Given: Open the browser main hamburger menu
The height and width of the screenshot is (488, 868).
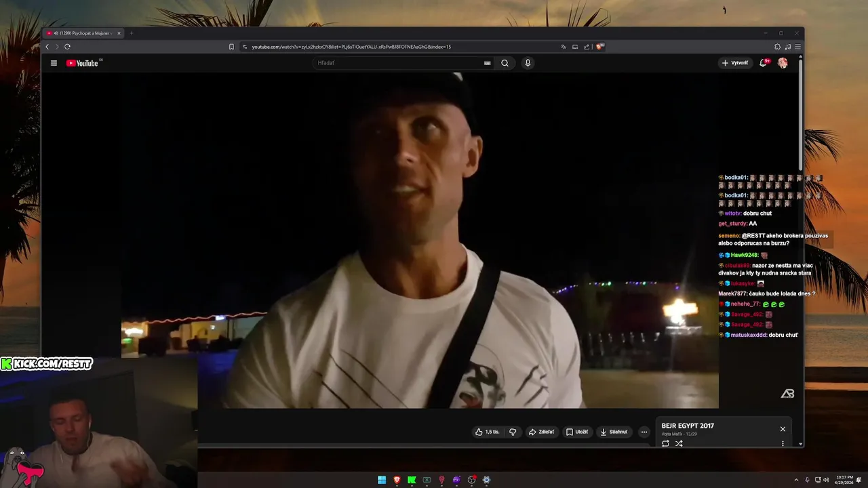Looking at the screenshot, I should click(x=798, y=47).
